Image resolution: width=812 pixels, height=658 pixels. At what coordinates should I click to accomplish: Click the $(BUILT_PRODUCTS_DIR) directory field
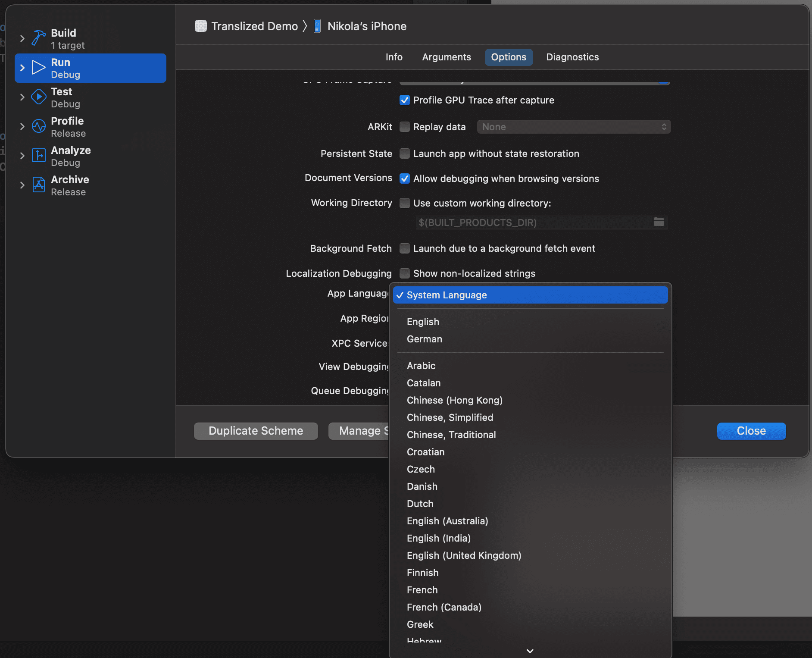pyautogui.click(x=541, y=222)
